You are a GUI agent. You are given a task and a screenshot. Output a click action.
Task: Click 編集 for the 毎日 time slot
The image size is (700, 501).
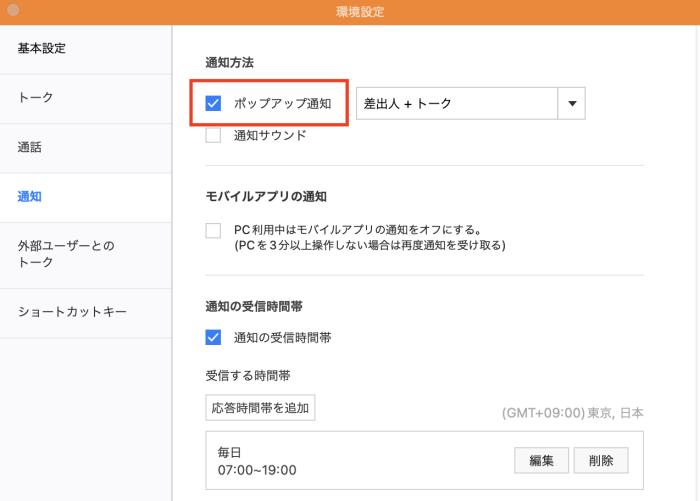pyautogui.click(x=541, y=460)
